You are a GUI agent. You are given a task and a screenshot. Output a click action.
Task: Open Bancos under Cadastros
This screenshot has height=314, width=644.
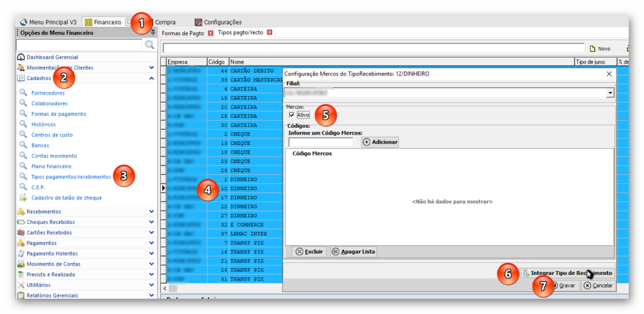pos(40,145)
